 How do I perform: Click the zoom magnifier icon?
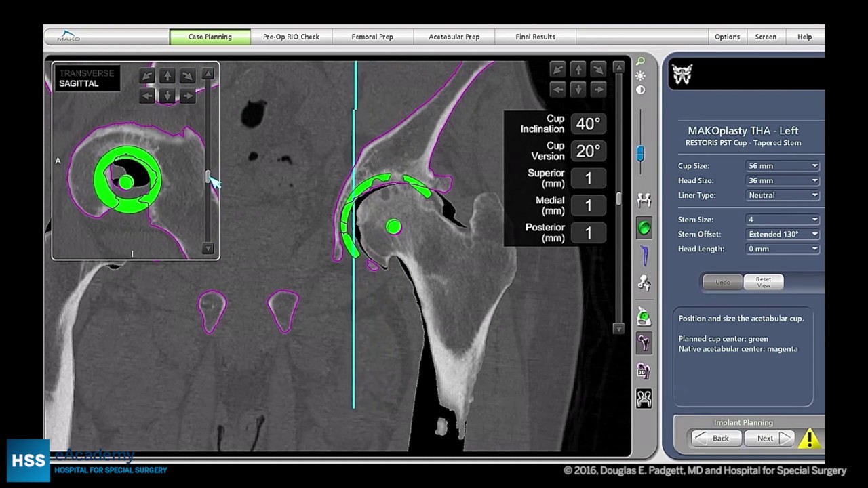[x=640, y=62]
